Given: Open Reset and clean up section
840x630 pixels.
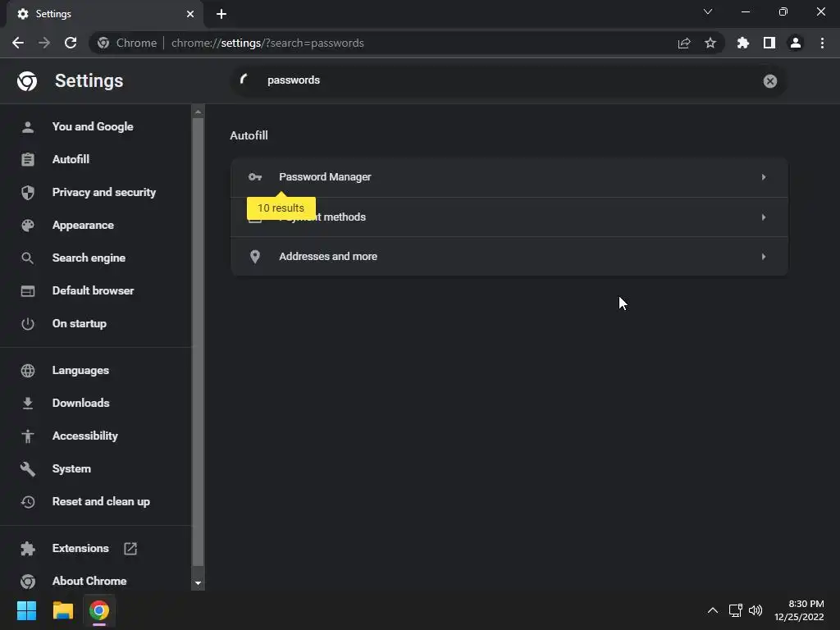Looking at the screenshot, I should 101,501.
